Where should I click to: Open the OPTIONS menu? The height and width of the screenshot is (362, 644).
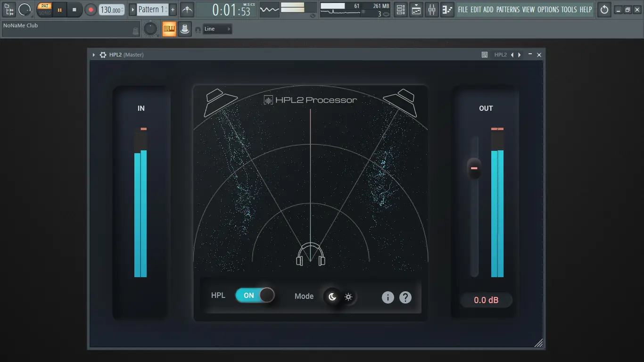(548, 9)
